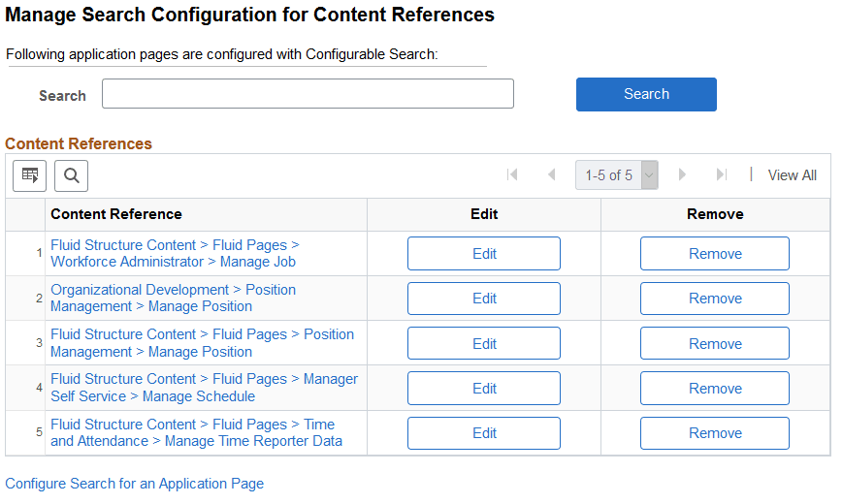Expand the 1-5 of 5 row dropdown
Screen dimensions: 843x504
(649, 175)
